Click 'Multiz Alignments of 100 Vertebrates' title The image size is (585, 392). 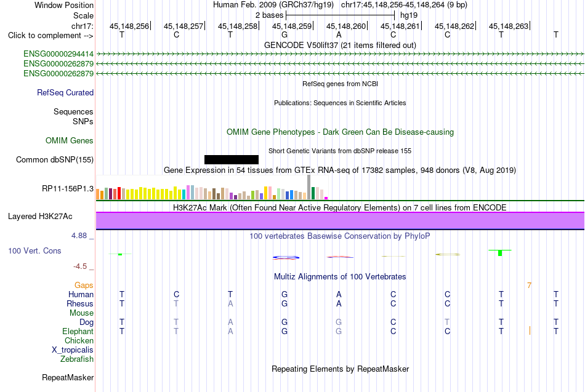pyautogui.click(x=340, y=277)
